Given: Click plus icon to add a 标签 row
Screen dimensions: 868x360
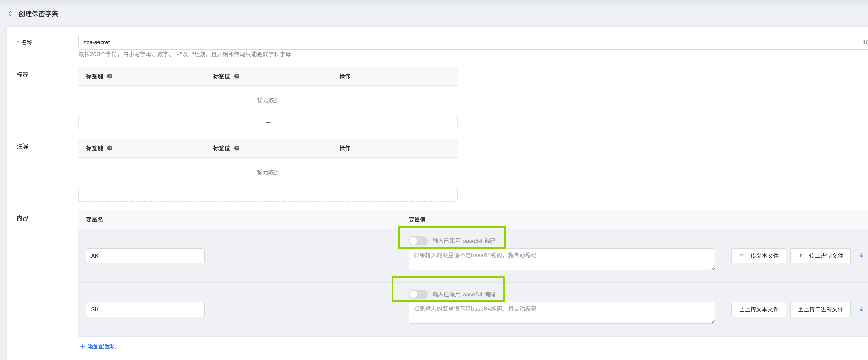Looking at the screenshot, I should tap(268, 123).
